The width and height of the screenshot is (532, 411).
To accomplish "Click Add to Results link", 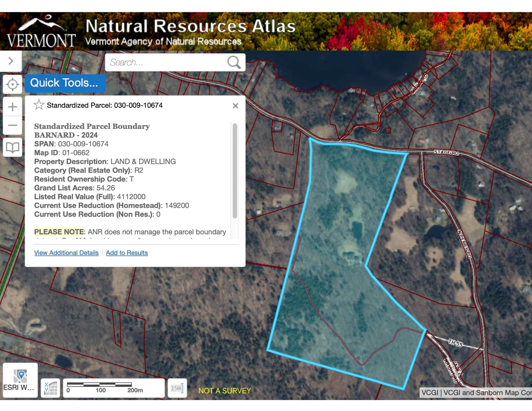I will tap(127, 253).
